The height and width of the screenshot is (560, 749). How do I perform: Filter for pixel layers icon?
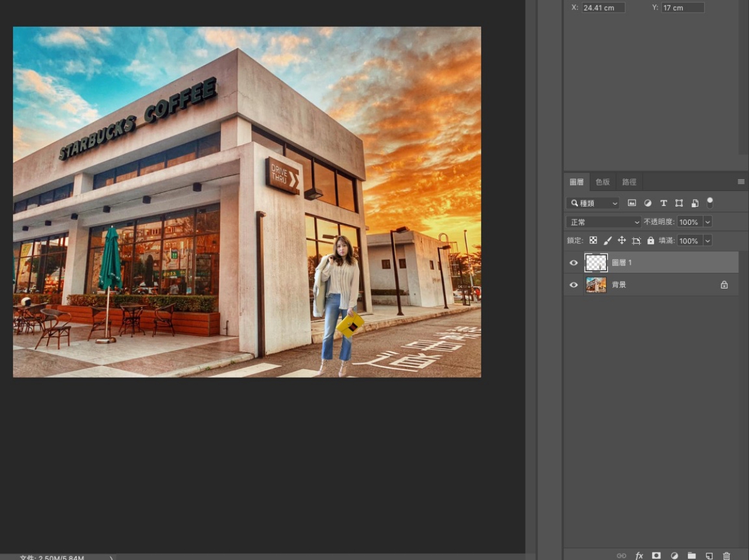[632, 203]
